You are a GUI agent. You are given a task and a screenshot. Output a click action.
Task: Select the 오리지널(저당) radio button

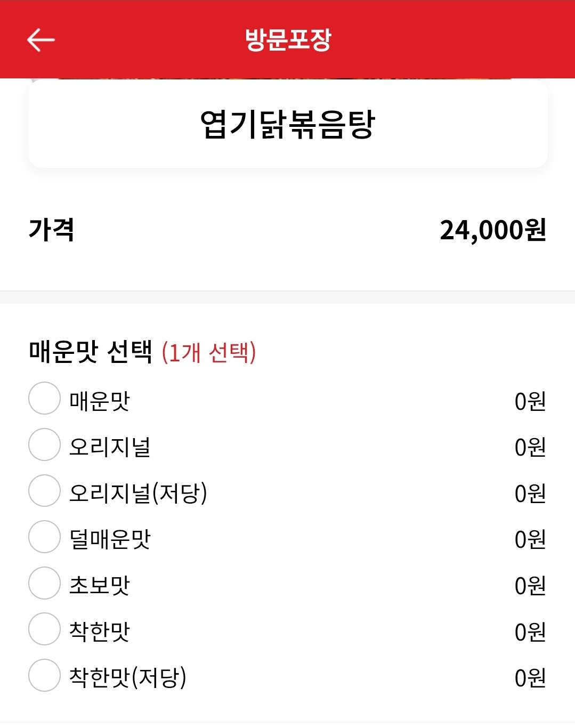(44, 491)
